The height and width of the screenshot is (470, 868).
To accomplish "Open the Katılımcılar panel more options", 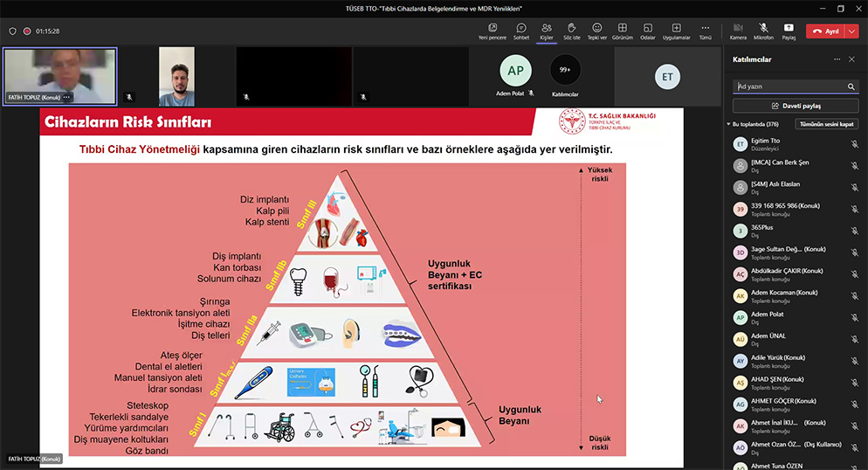I will tap(836, 59).
